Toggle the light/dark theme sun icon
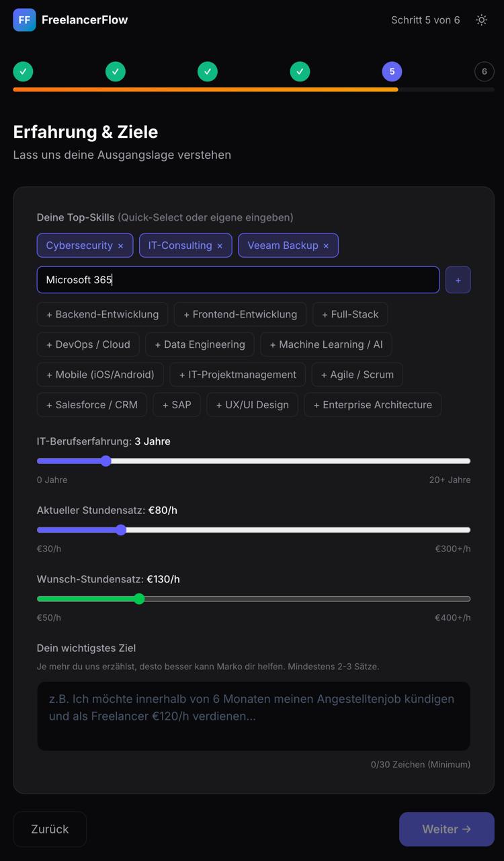The width and height of the screenshot is (504, 861). click(481, 20)
